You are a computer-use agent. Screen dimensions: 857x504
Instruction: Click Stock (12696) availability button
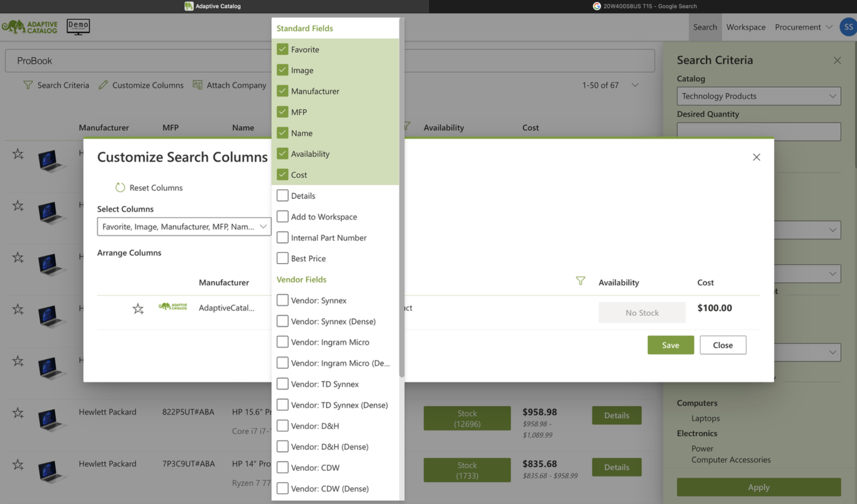point(467,418)
